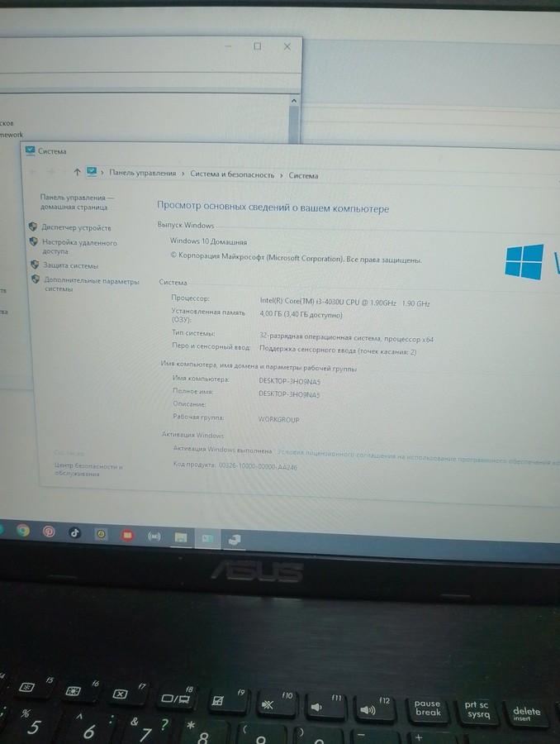The image size is (560, 744).
Task: Go up one level with up arrow
Action: (77, 172)
